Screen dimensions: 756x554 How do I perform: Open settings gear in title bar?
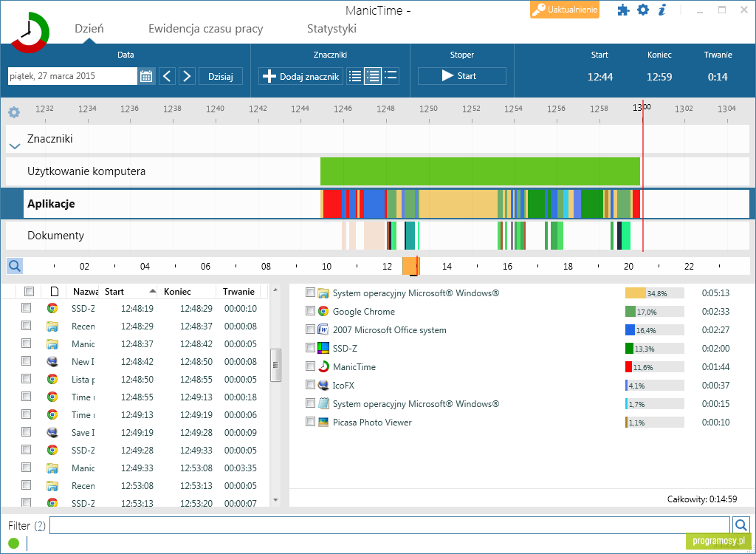(643, 10)
